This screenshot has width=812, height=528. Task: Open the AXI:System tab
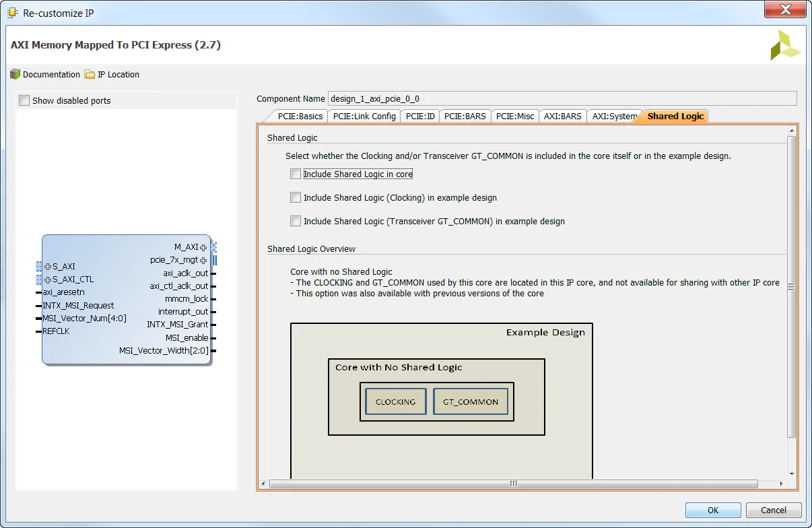click(612, 116)
